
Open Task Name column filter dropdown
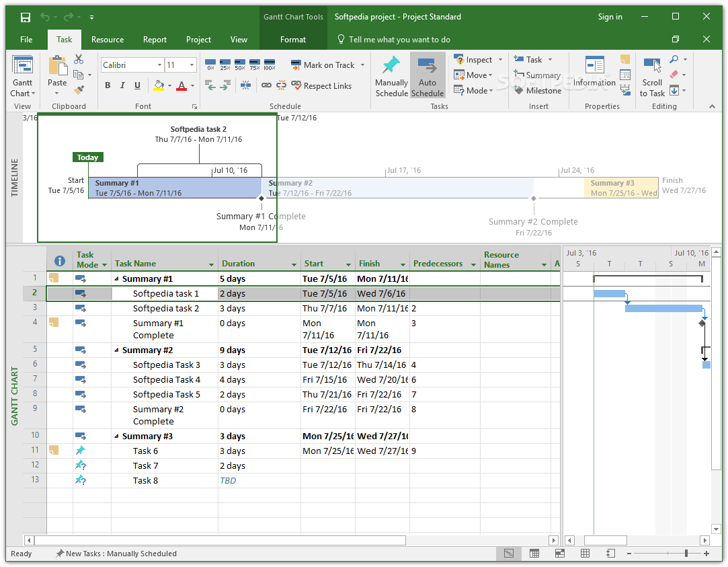[211, 265]
